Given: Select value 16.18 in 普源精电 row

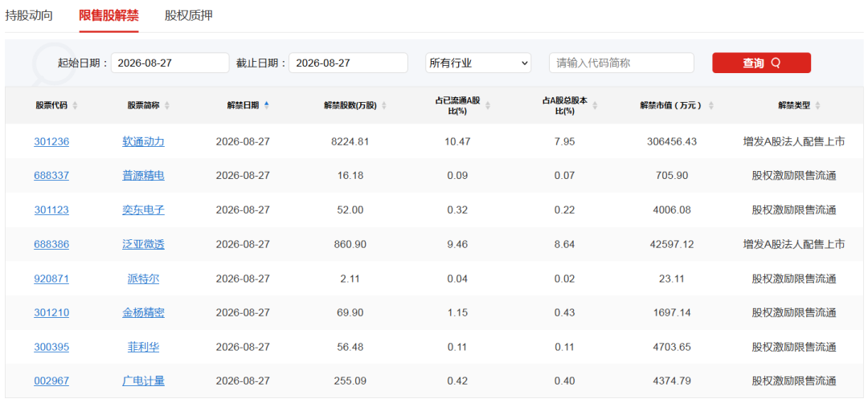Looking at the screenshot, I should [350, 176].
